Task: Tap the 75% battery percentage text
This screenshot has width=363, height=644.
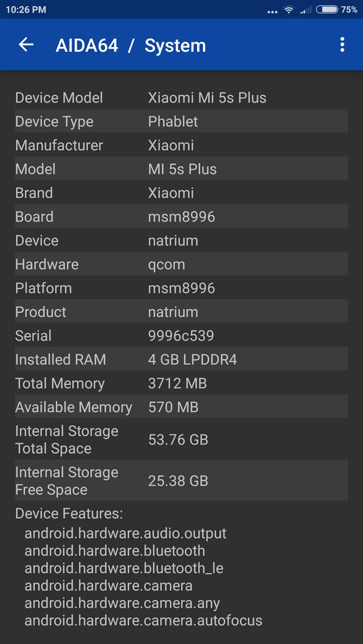Action: point(349,10)
